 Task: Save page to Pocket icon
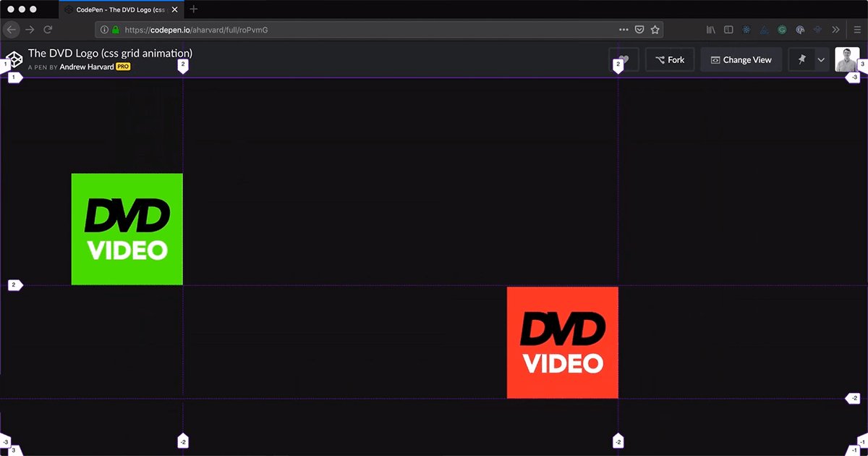(639, 30)
